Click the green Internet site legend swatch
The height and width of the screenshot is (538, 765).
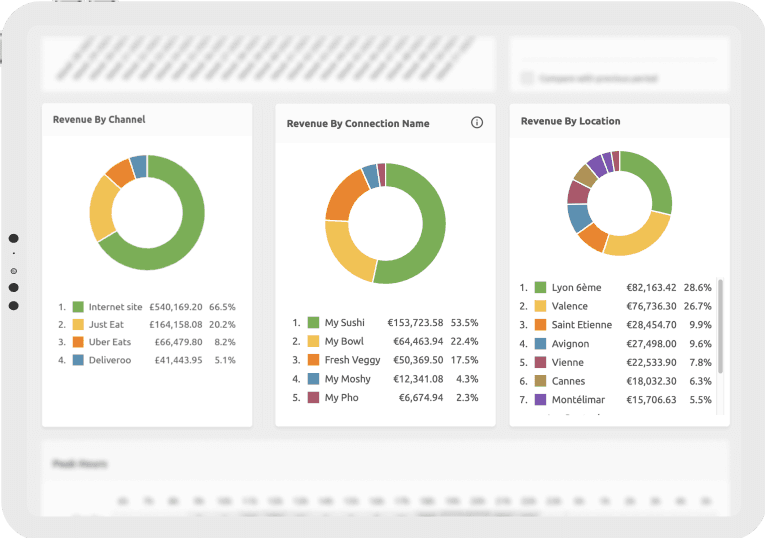[x=78, y=307]
